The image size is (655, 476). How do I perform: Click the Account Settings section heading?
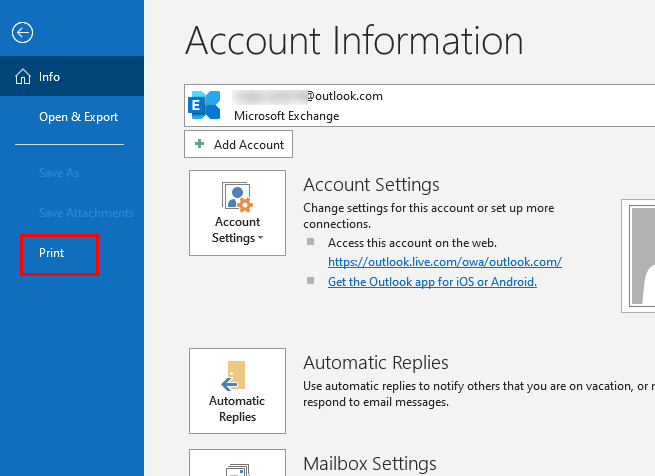pos(371,184)
